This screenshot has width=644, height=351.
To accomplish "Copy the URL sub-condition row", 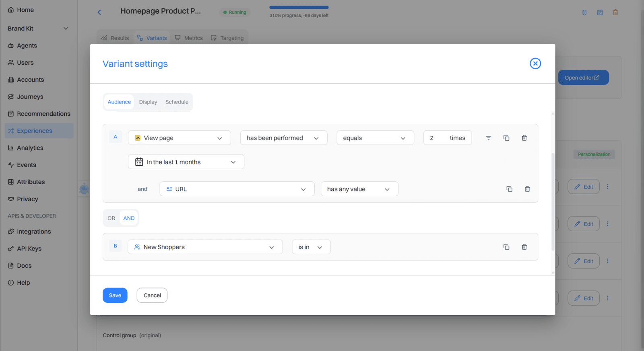I will pos(509,189).
